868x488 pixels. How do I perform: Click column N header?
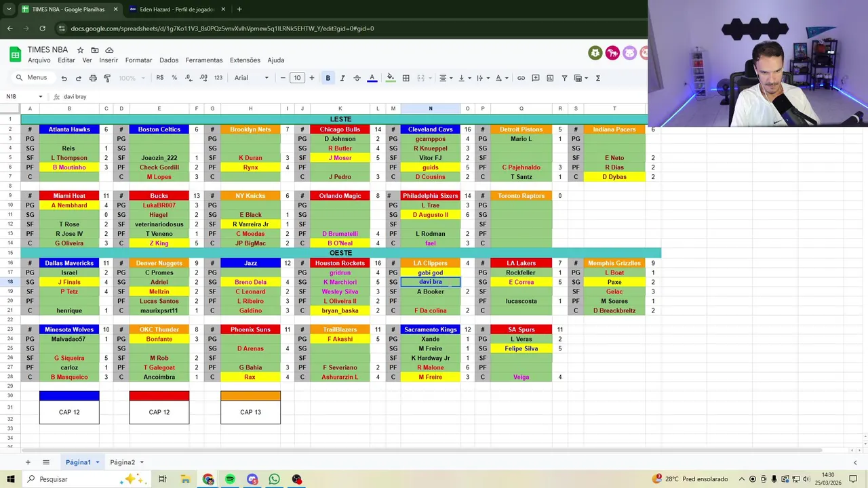430,108
